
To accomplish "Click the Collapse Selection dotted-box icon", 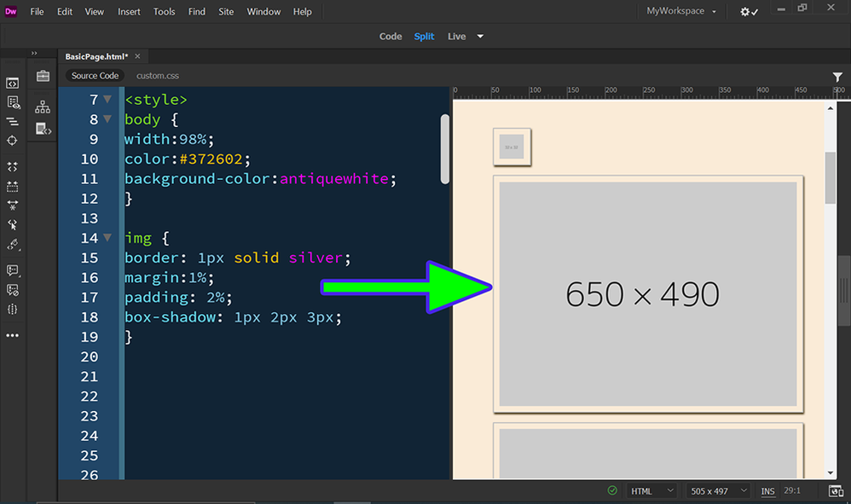I will click(13, 187).
